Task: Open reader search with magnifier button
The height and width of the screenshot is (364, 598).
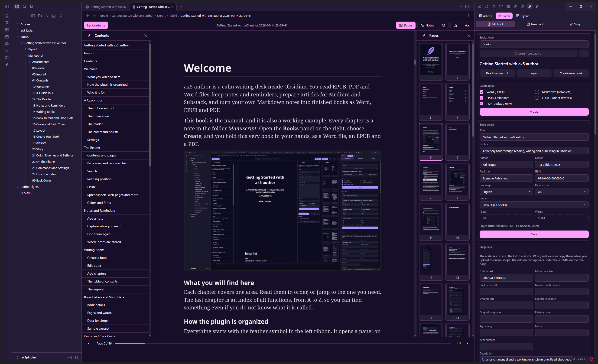Action: point(443,25)
